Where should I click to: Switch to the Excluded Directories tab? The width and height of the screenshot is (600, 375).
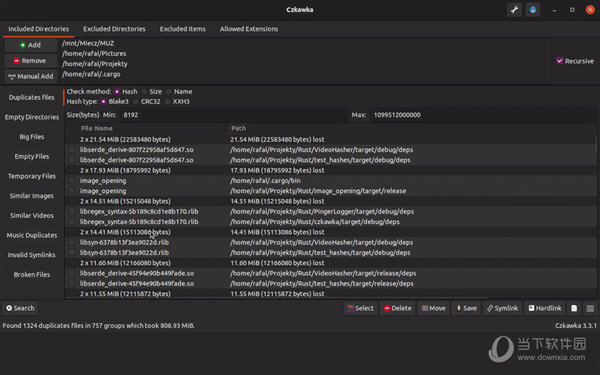click(x=114, y=29)
